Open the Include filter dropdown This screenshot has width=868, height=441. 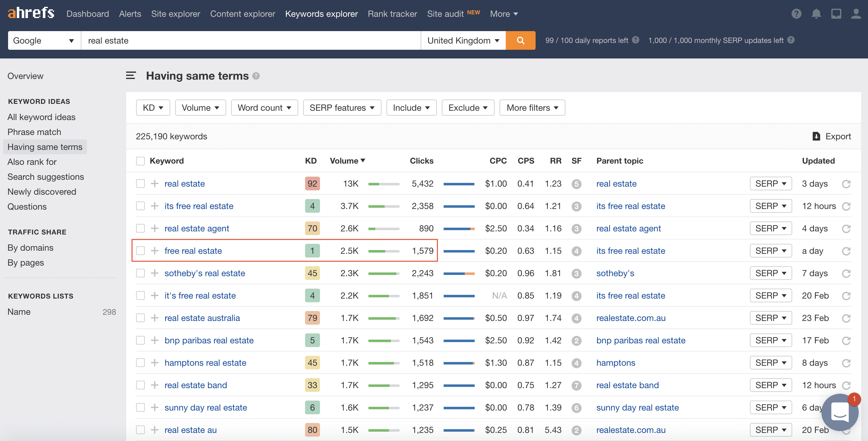click(x=411, y=108)
